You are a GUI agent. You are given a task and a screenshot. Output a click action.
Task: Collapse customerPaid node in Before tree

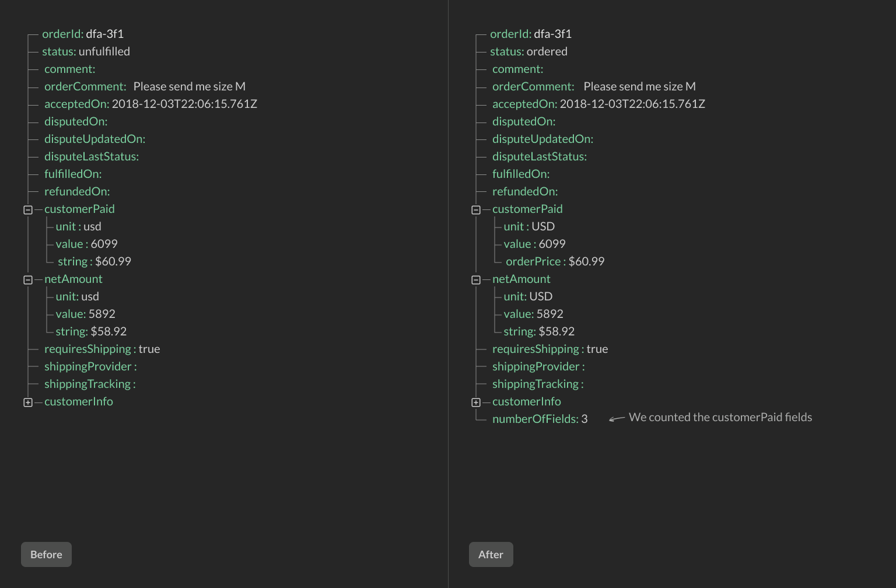coord(28,210)
